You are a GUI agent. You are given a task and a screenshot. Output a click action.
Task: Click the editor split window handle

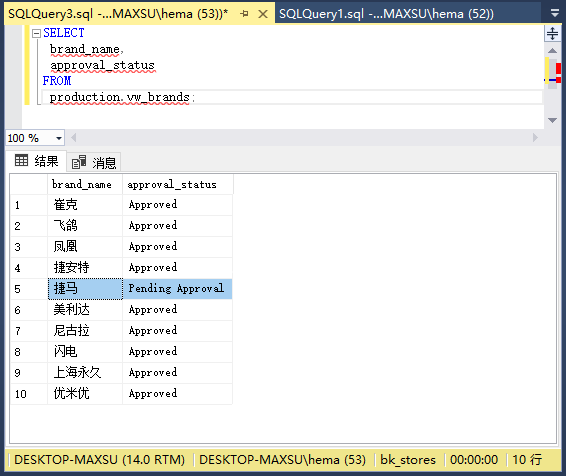(552, 34)
